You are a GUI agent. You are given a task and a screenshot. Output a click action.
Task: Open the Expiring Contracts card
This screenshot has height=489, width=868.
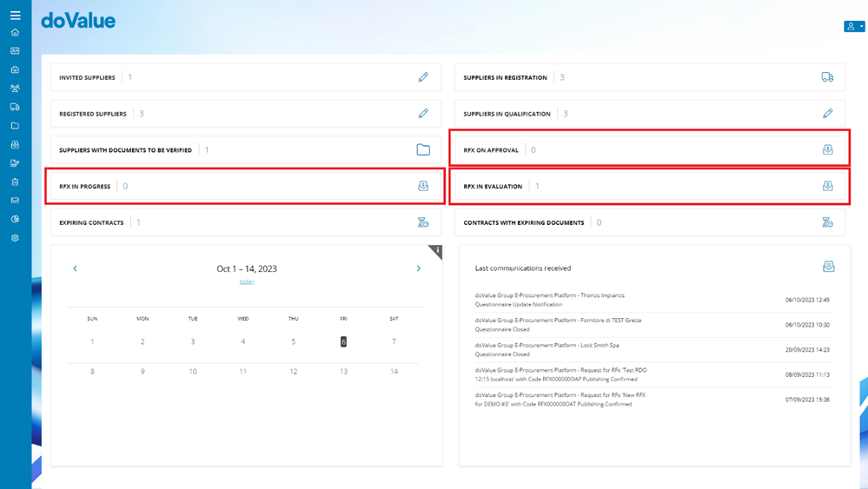pos(246,222)
